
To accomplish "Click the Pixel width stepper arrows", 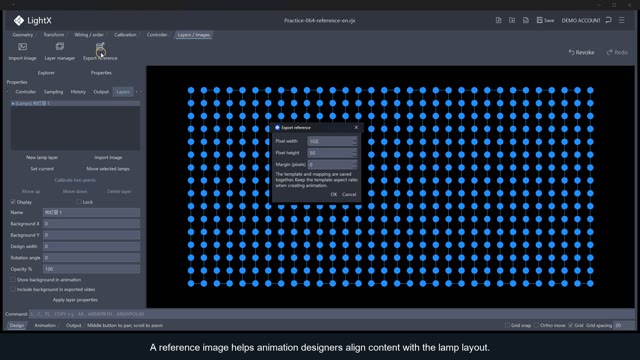I will 355,141.
